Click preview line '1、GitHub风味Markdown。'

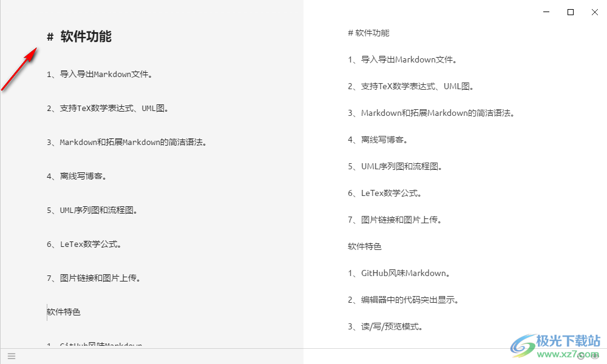coord(399,273)
